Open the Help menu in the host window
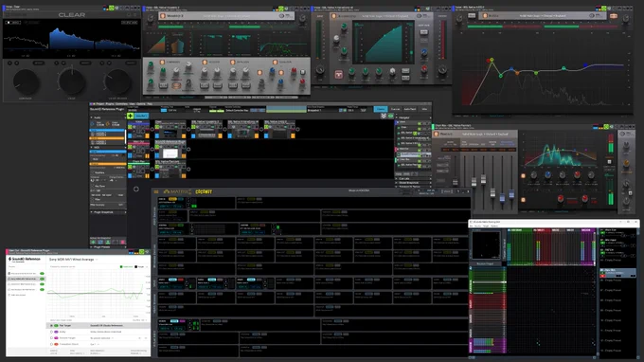This screenshot has width=644, height=362. pos(150,104)
